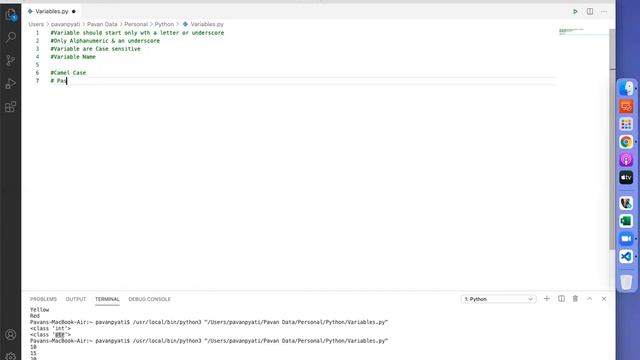Click the '#Variable are Case sensitive' comment
640x360 pixels.
96,49
